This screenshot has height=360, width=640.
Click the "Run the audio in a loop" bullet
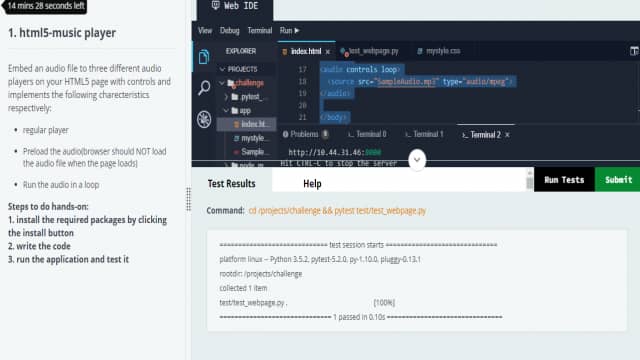[x=61, y=185]
